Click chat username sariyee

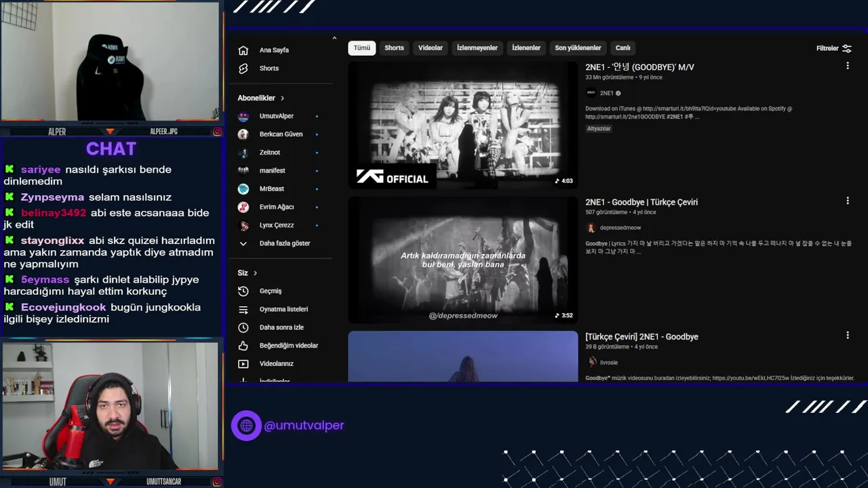point(41,169)
